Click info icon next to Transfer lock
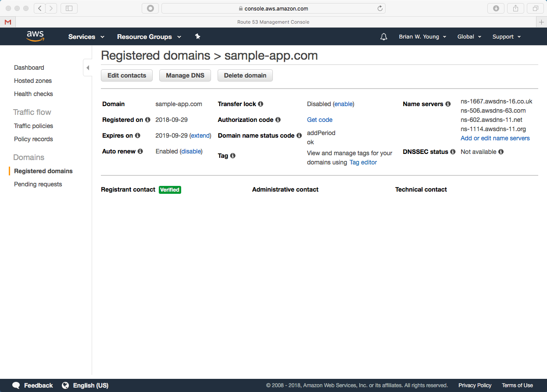The image size is (547, 392). tap(261, 104)
